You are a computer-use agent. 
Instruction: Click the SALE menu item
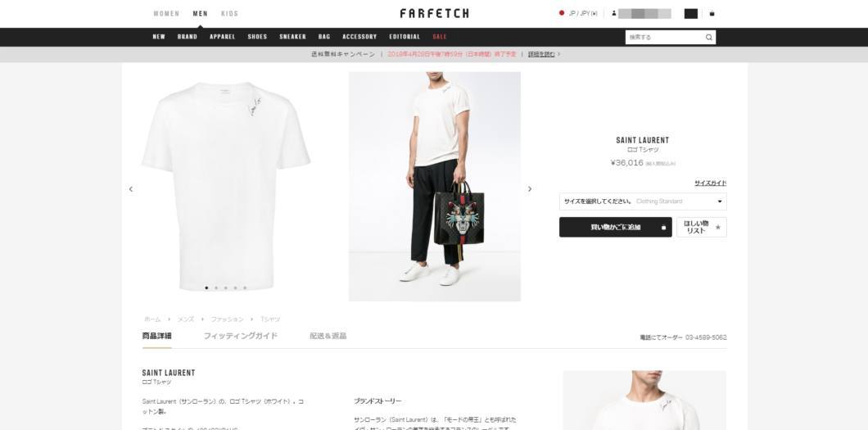coord(440,37)
